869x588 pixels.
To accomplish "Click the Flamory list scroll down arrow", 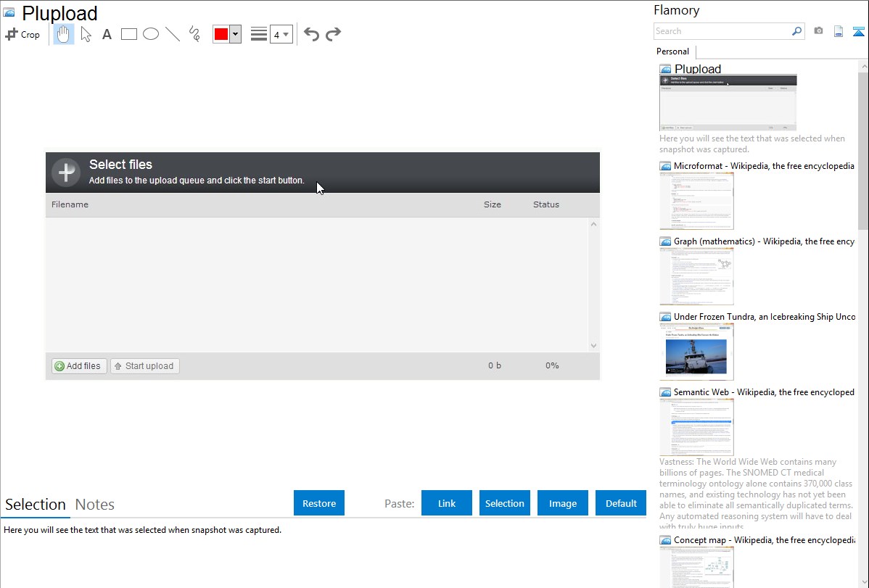I will tap(863, 582).
